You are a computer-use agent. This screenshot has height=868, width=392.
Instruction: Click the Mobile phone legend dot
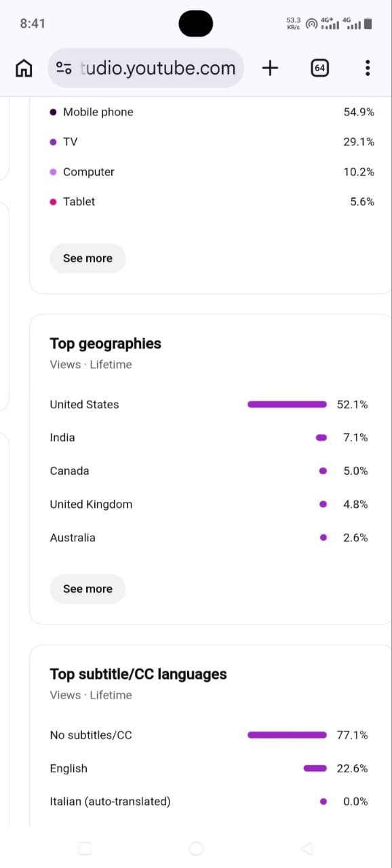coord(53,112)
